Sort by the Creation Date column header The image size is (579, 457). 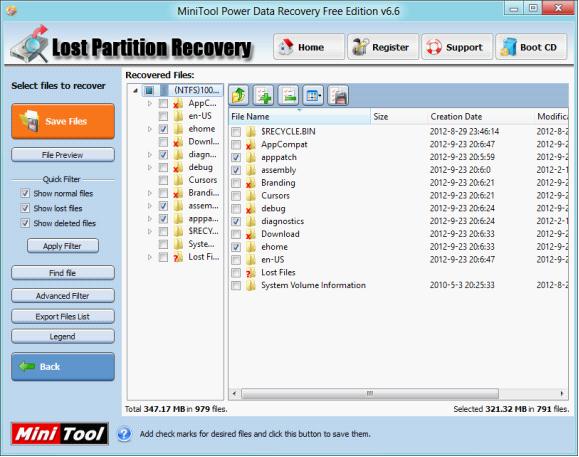click(481, 117)
